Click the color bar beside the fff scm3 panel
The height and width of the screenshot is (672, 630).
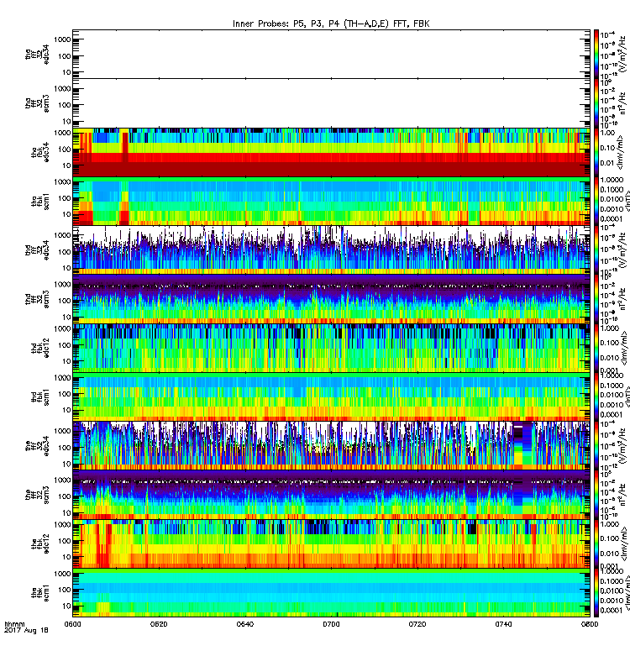596,495
